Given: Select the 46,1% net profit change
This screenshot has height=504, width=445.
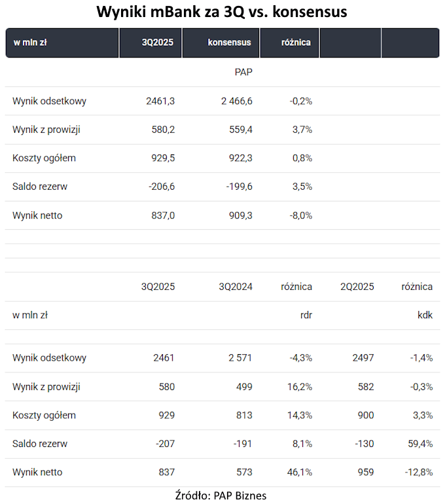Looking at the screenshot, I should 299,472.
